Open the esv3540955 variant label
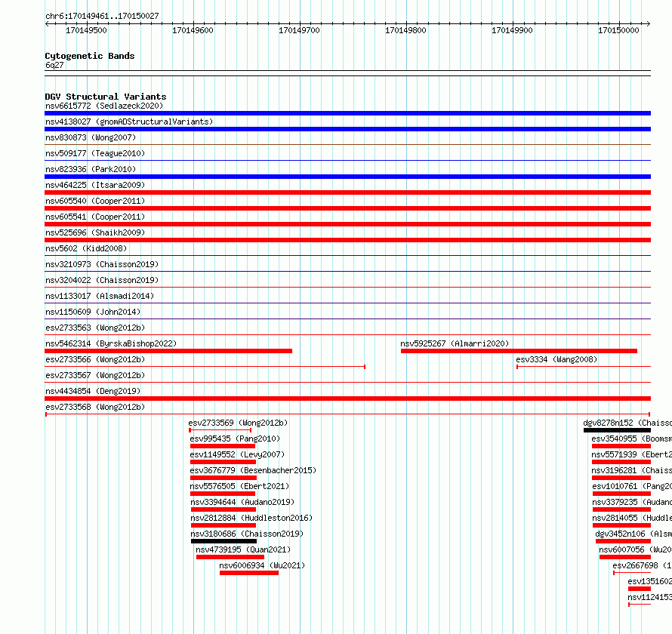The width and height of the screenshot is (672, 634). click(x=632, y=439)
